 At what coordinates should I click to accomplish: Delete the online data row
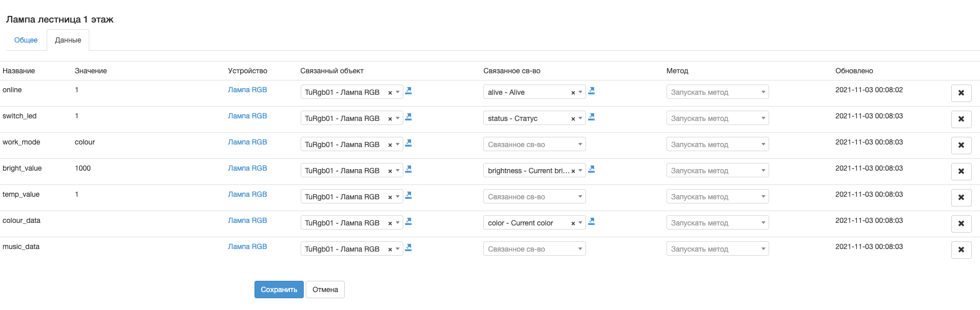point(961,93)
